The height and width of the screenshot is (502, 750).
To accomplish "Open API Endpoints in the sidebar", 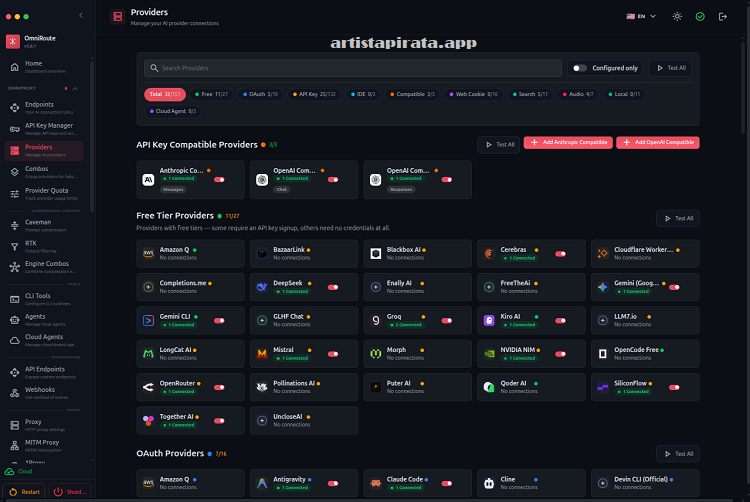I will point(45,373).
